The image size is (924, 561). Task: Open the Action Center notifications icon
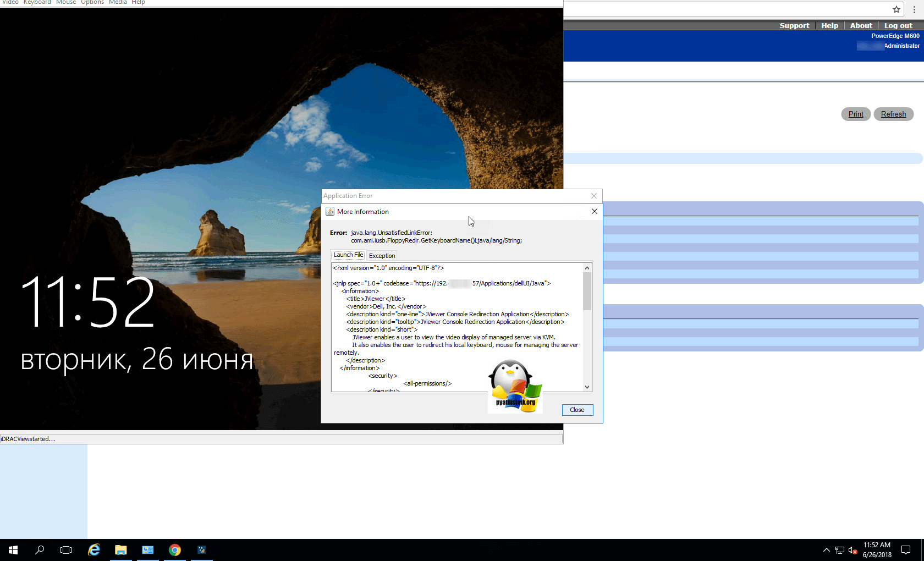coord(906,550)
